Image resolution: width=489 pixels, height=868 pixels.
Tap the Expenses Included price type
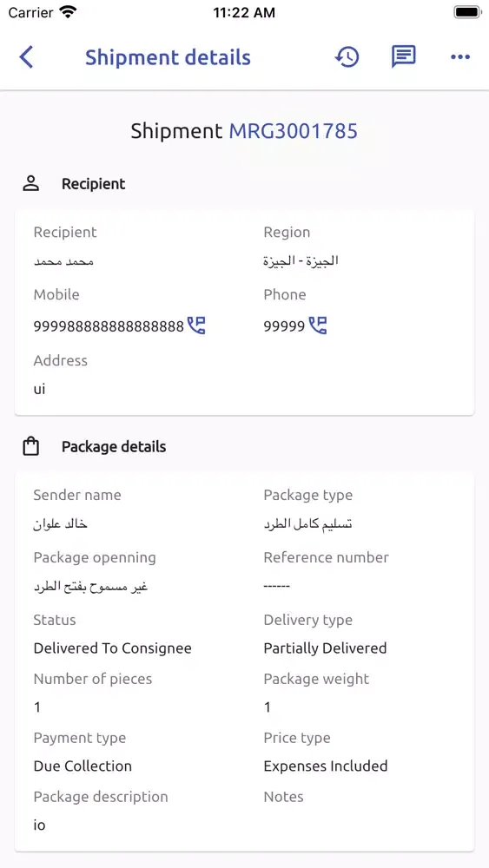pyautogui.click(x=326, y=766)
